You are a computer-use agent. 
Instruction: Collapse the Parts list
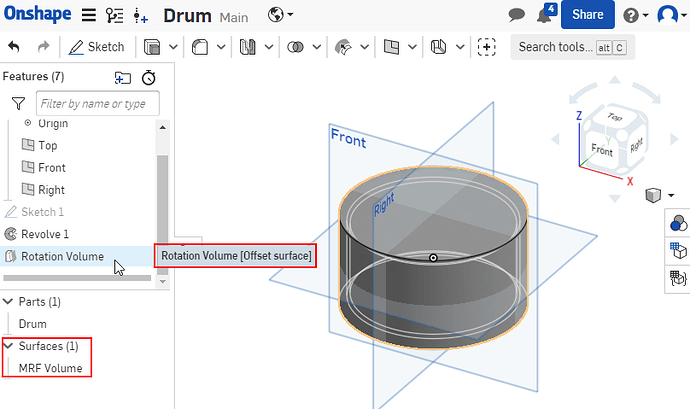tap(9, 301)
